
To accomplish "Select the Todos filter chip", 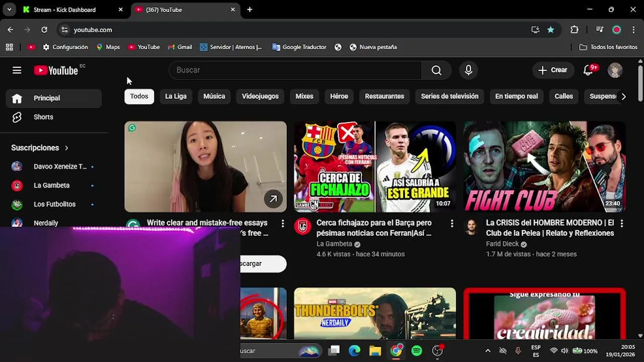I will point(139,97).
